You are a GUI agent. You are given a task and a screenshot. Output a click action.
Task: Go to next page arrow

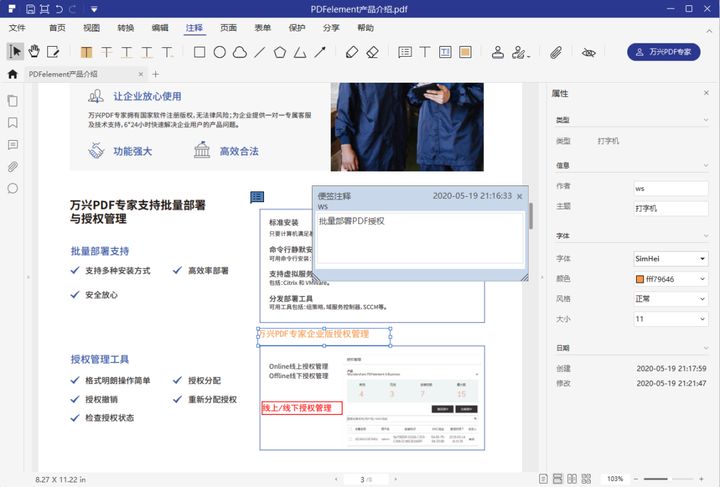(x=396, y=479)
